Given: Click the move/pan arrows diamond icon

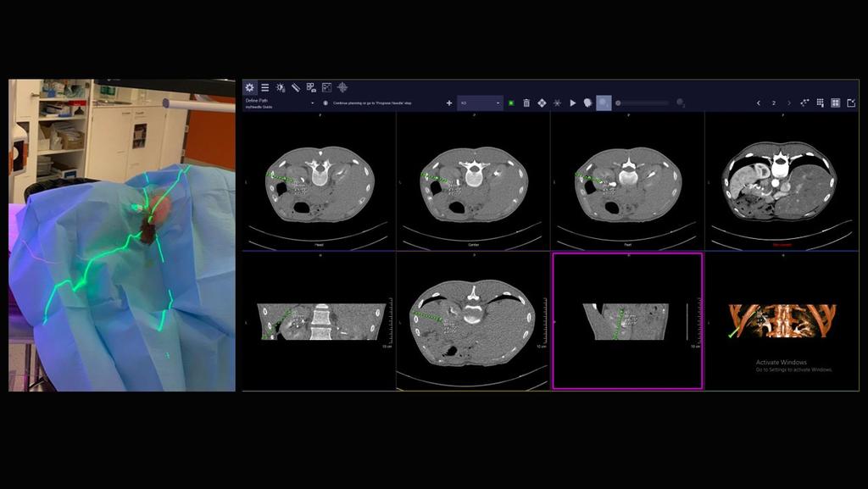Looking at the screenshot, I should click(x=542, y=103).
